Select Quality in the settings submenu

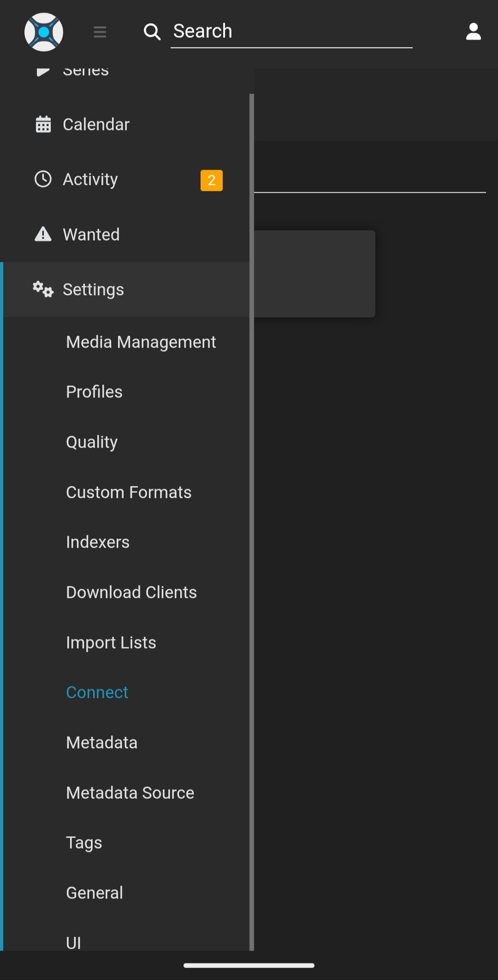click(92, 442)
